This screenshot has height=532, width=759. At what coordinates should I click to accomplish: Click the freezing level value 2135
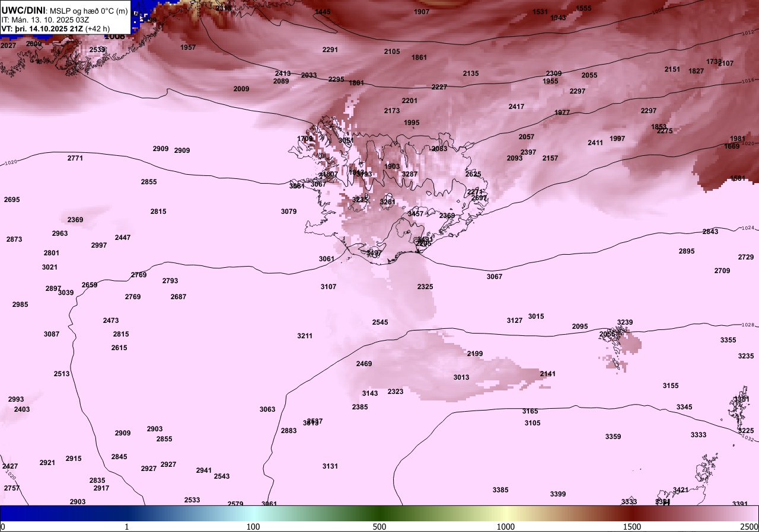471,73
